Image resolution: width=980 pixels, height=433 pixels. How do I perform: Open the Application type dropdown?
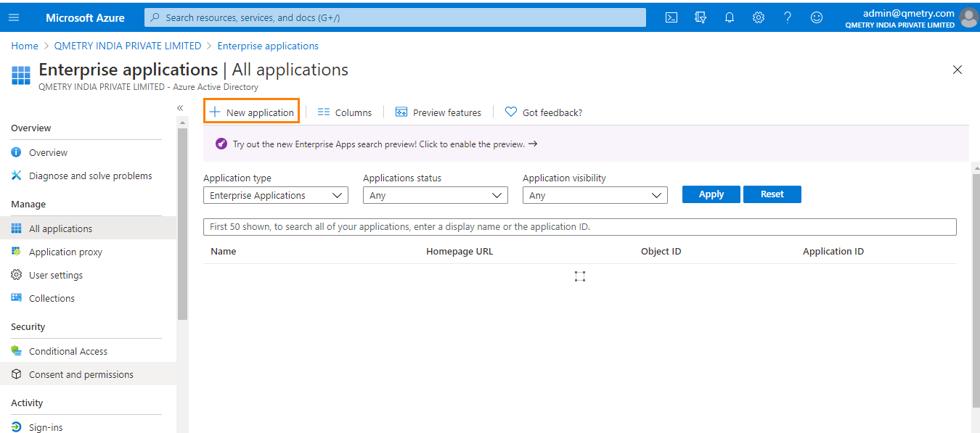276,194
